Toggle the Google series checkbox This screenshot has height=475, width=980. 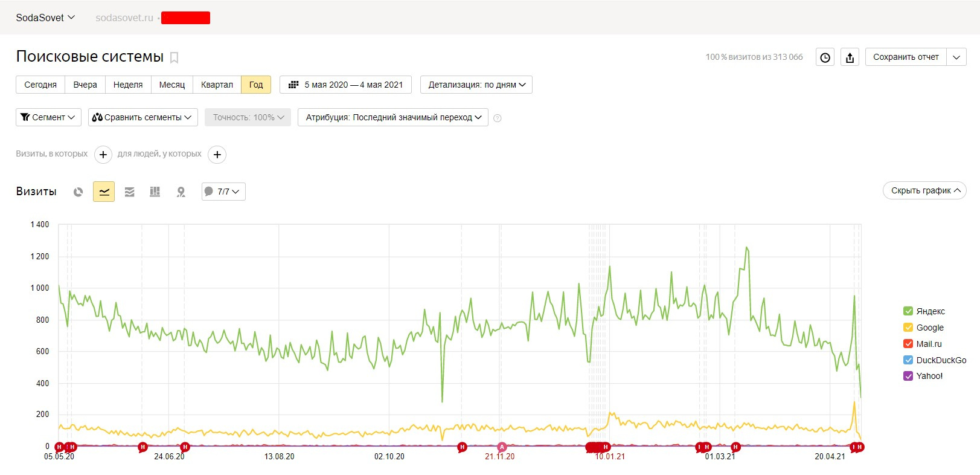pyautogui.click(x=908, y=328)
